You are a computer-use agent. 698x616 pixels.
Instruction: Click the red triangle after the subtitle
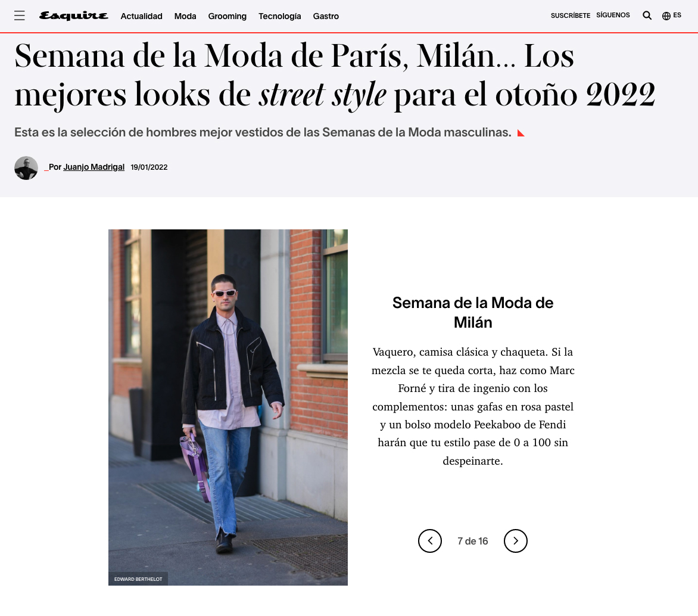point(521,133)
